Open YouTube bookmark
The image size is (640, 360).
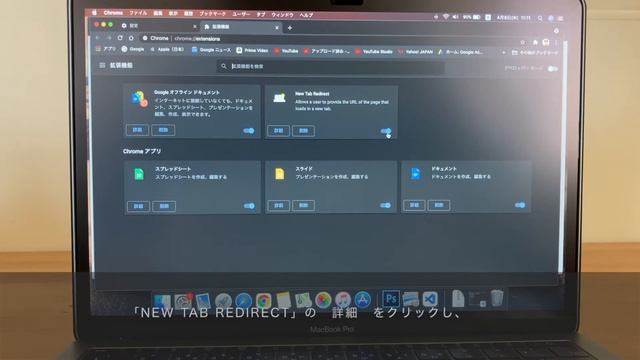pos(286,51)
